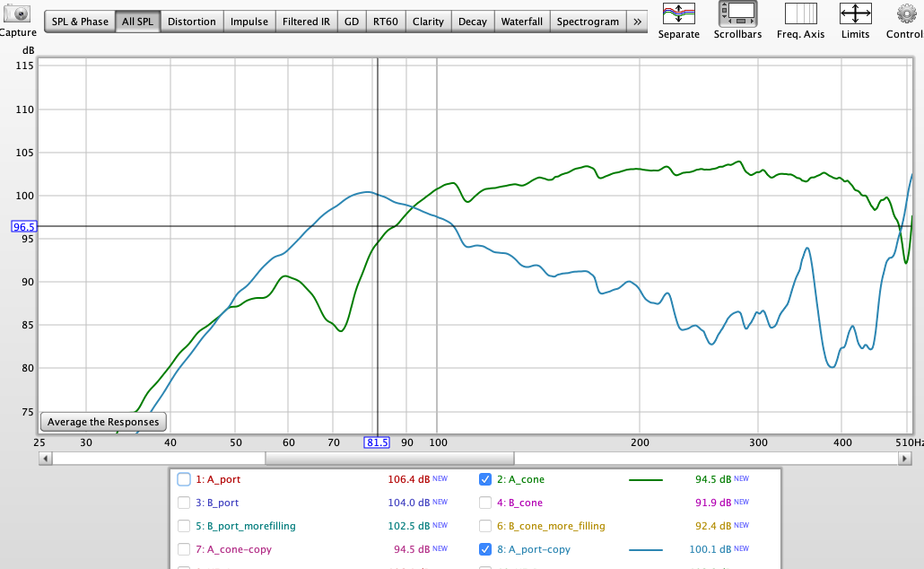
Task: Click the 92.4 dB value for B_cone_more_filling
Action: click(713, 526)
